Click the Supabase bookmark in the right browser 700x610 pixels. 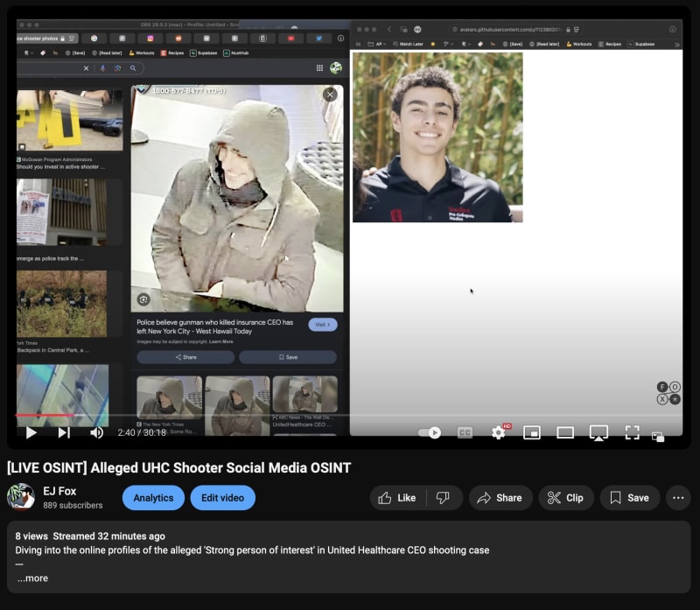(x=641, y=45)
